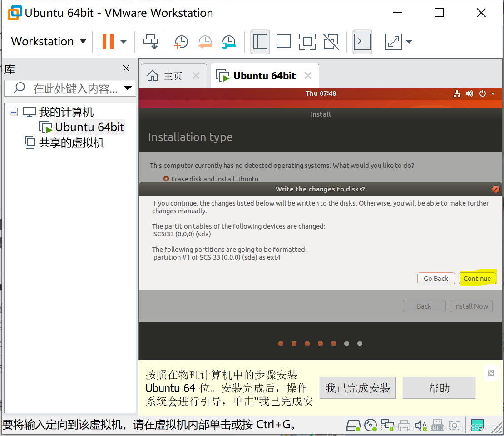This screenshot has height=436, width=504.
Task: Click the network adapter status bar icon
Action: tap(387, 426)
